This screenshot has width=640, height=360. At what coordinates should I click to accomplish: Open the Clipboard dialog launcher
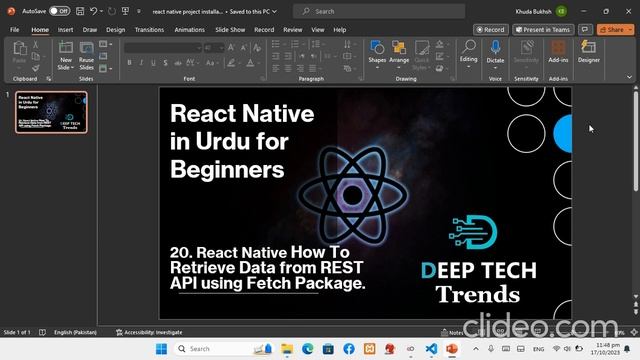(x=49, y=78)
